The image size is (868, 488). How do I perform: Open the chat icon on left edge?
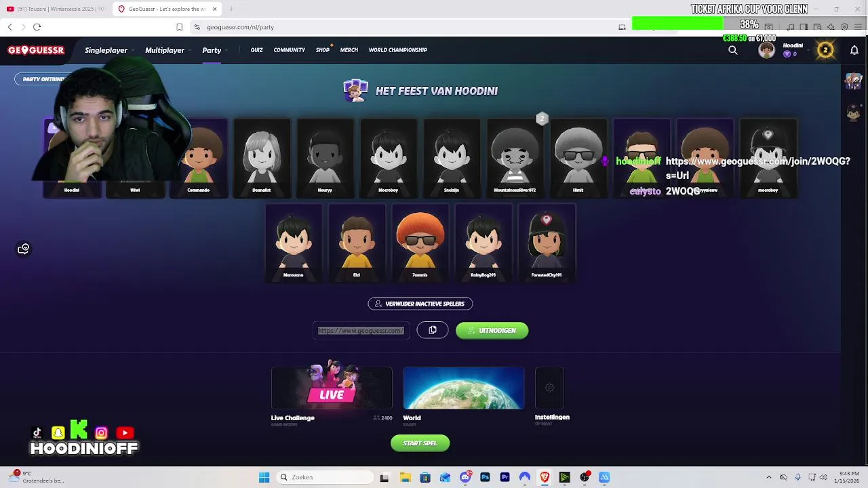click(x=24, y=249)
